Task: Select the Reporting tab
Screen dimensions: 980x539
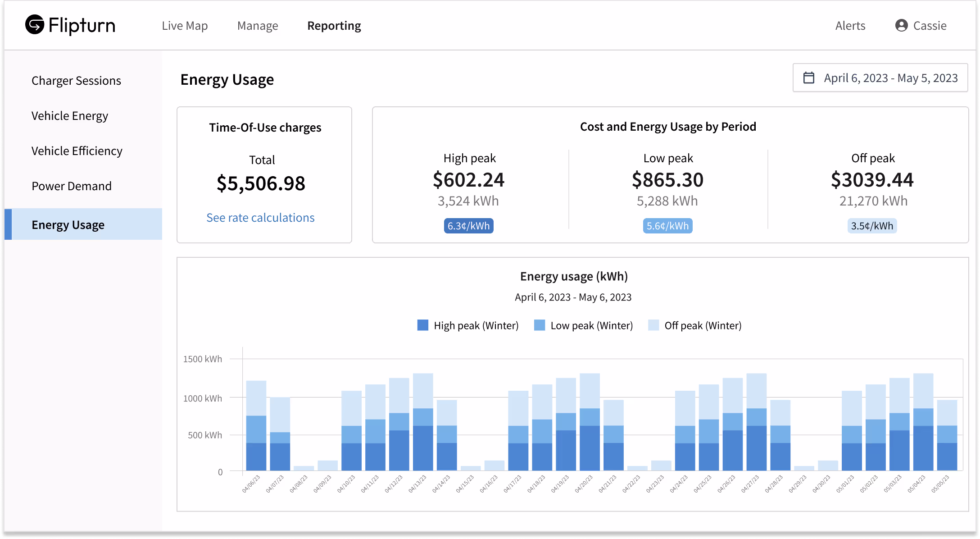Action: click(x=334, y=26)
